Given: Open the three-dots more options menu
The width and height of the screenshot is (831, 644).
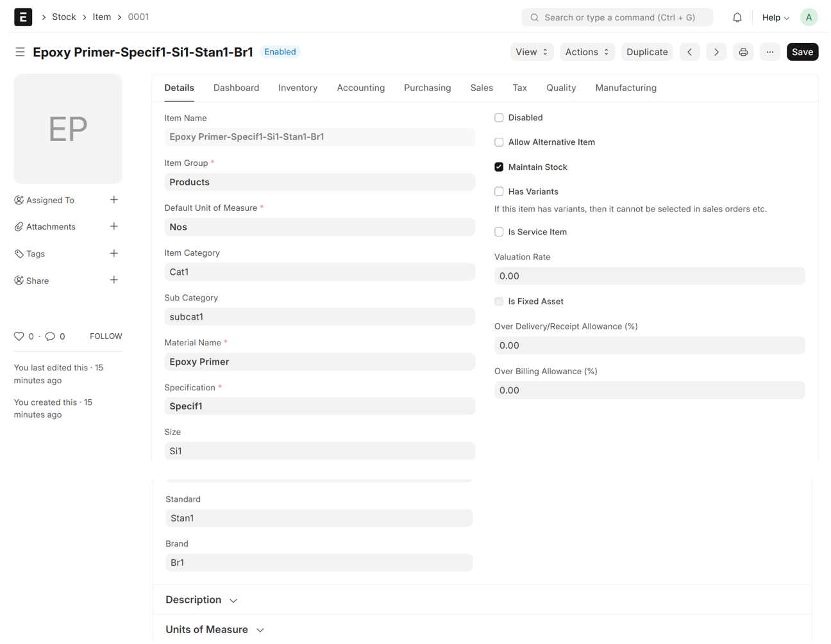Looking at the screenshot, I should (769, 52).
